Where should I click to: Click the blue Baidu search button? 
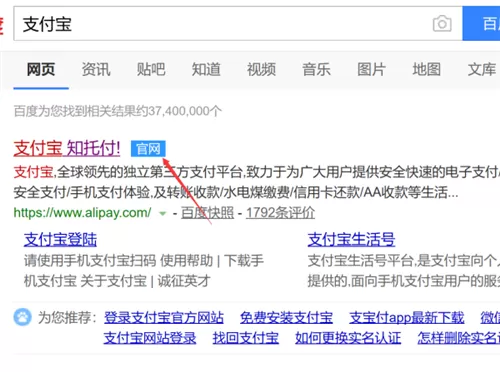[481, 24]
